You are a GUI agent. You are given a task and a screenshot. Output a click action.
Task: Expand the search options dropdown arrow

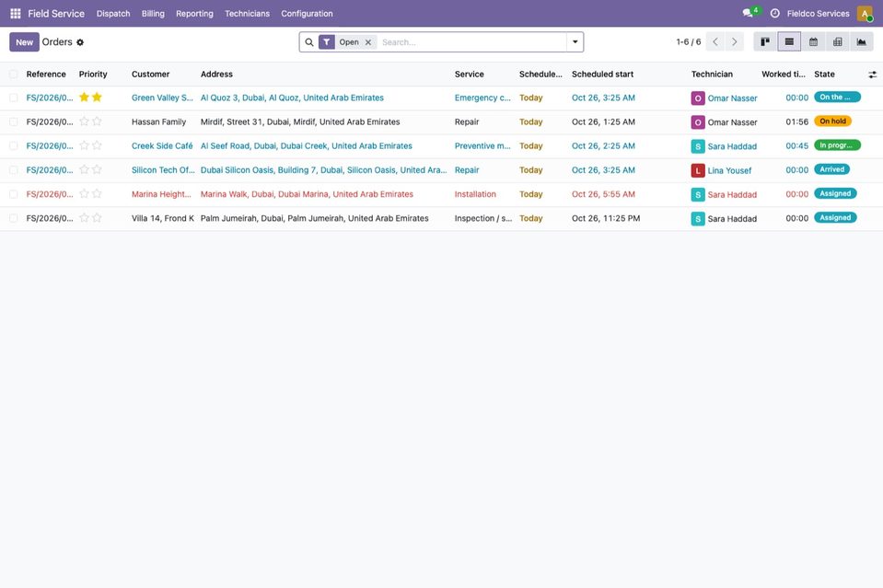pos(575,42)
